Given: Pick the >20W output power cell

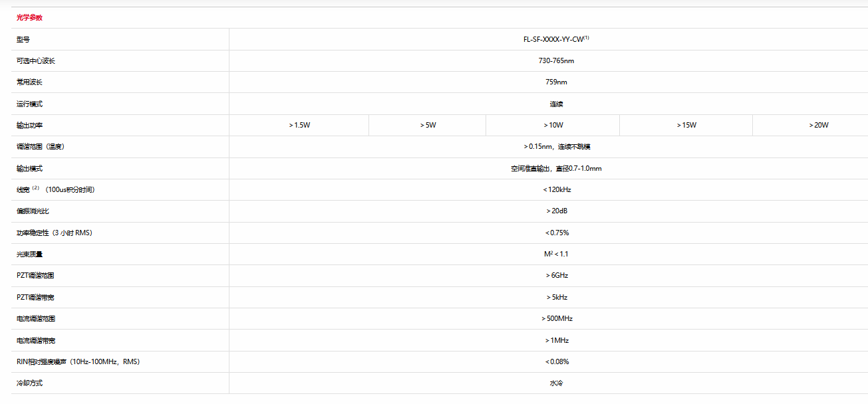Looking at the screenshot, I should click(x=818, y=125).
